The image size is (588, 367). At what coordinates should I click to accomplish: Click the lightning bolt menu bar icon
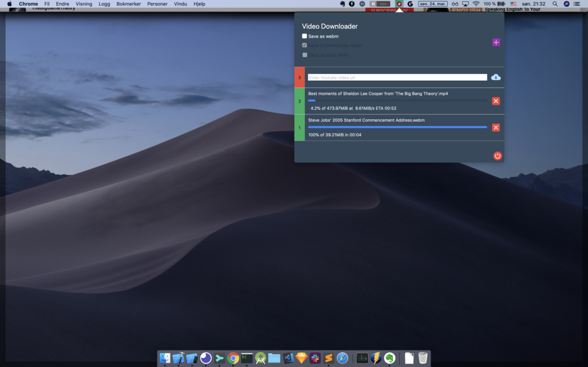[352, 4]
